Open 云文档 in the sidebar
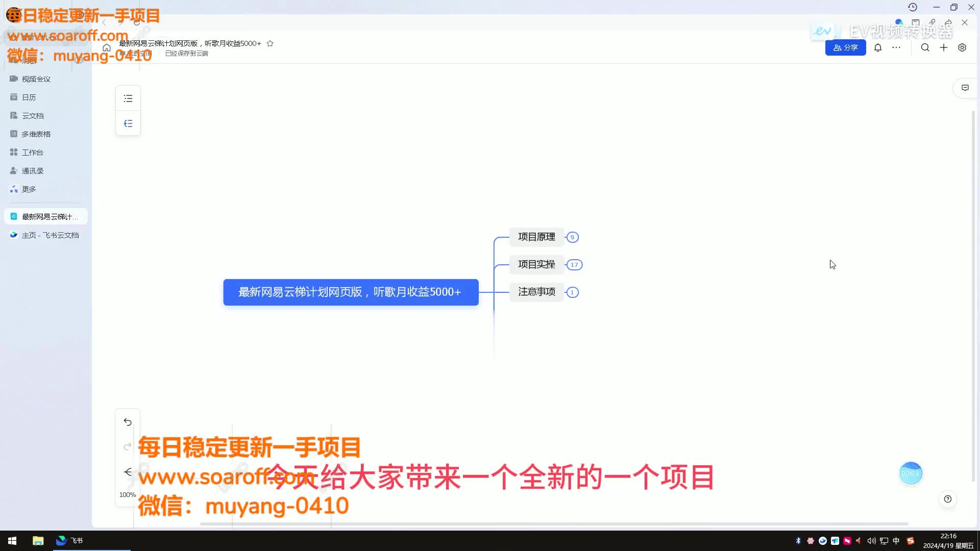The width and height of the screenshot is (980, 551). [46, 116]
